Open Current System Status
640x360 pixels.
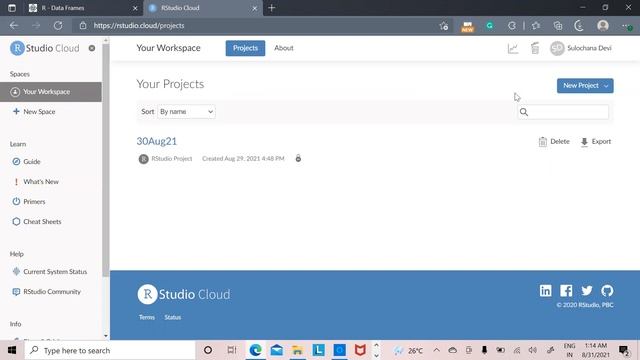pyautogui.click(x=50, y=271)
